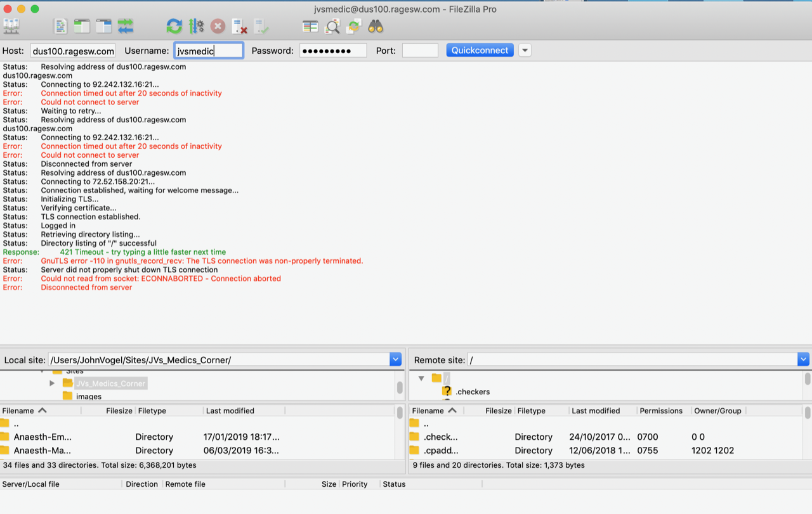812x514 pixels.
Task: Click parent directory '..' folder icon in remote list
Action: click(415, 423)
